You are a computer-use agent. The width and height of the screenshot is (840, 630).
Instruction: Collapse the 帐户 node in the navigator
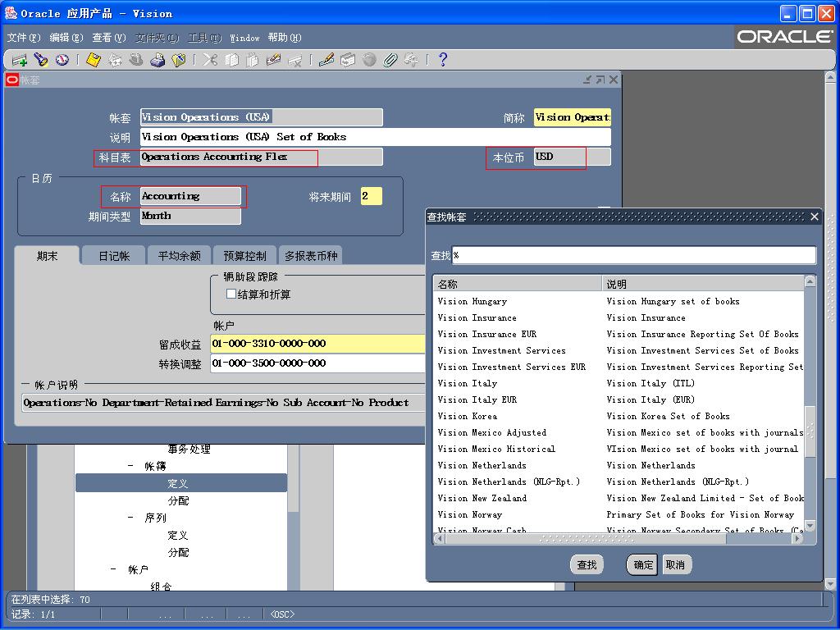[113, 569]
